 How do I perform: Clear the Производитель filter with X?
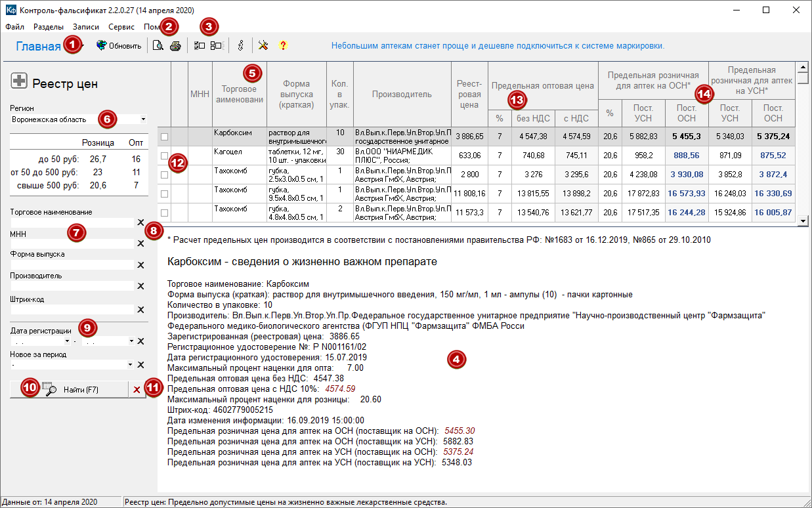point(140,286)
